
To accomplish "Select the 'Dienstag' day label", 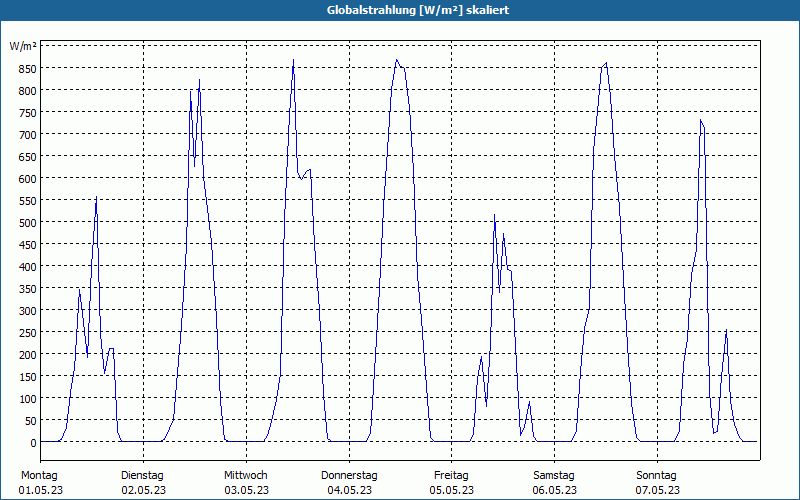I will coord(142,476).
